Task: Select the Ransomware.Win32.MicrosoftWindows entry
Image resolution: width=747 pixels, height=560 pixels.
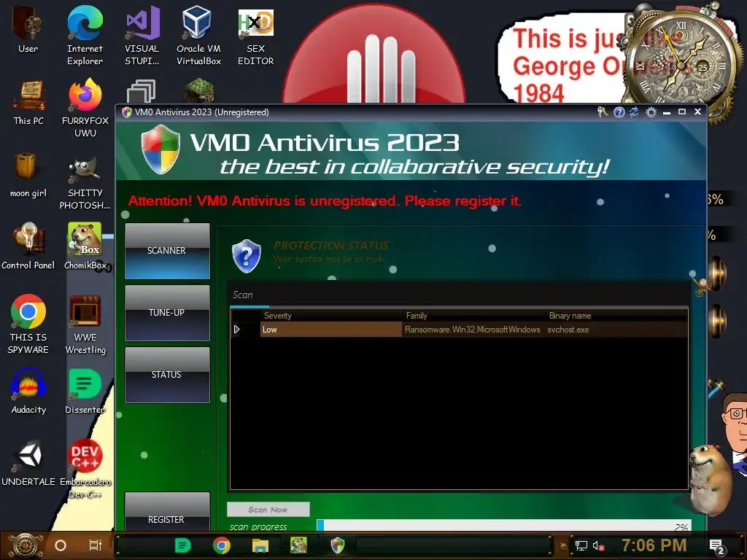Action: (473, 330)
